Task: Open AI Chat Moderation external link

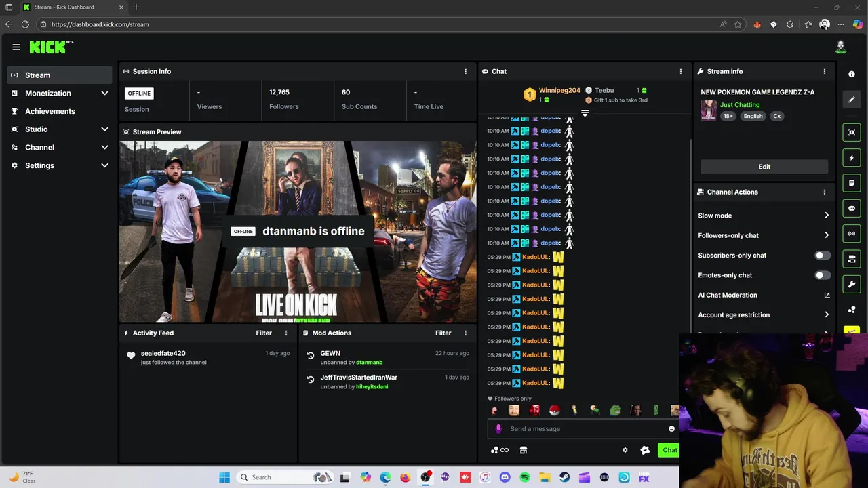Action: point(827,296)
